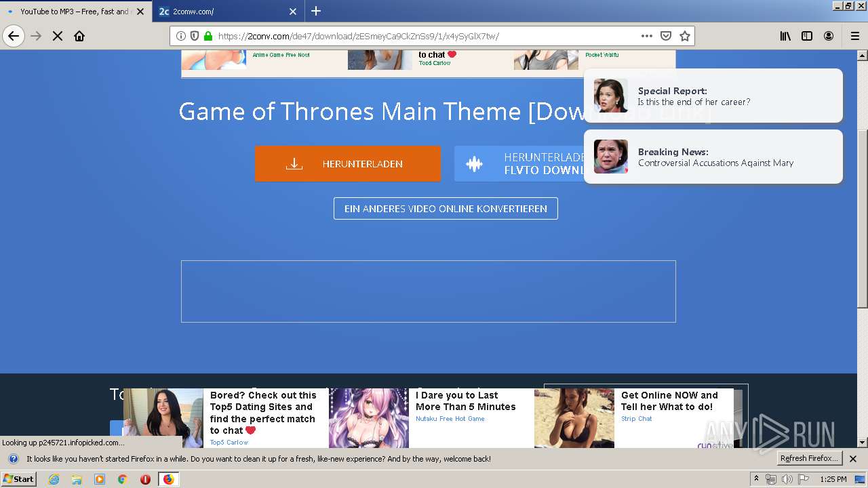Image resolution: width=868 pixels, height=488 pixels.
Task: View secure connection padlock details
Action: coord(208,36)
